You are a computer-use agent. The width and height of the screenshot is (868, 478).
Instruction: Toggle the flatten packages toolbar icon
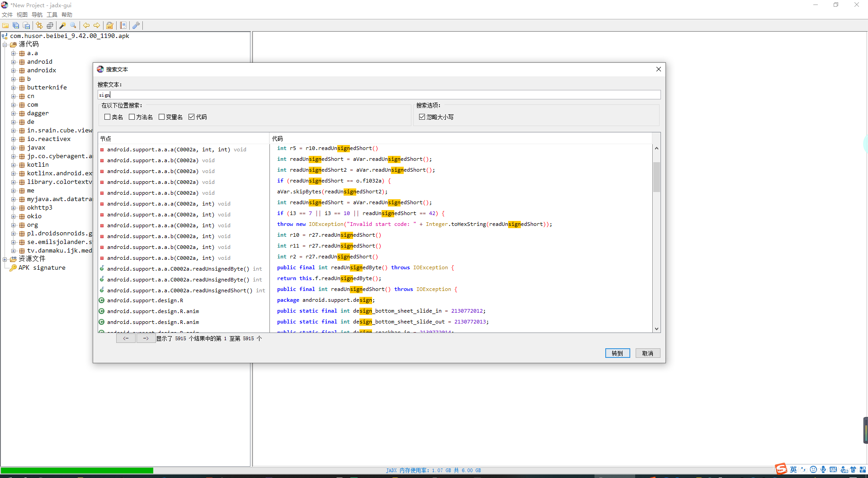[x=50, y=25]
